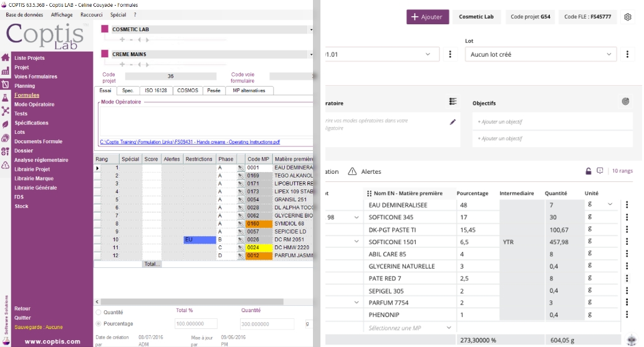
Task: Click the Alertes warning triangle icon
Action: point(352,171)
